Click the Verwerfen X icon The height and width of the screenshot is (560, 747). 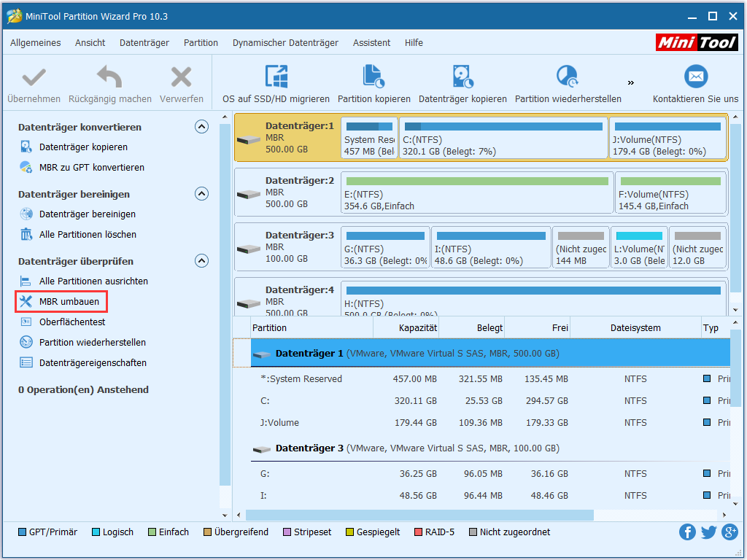(x=181, y=77)
